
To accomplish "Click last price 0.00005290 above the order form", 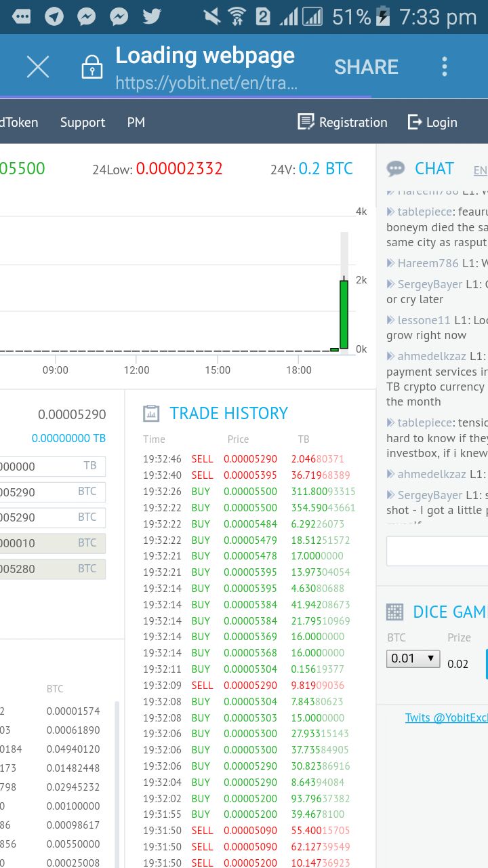I will [72, 414].
